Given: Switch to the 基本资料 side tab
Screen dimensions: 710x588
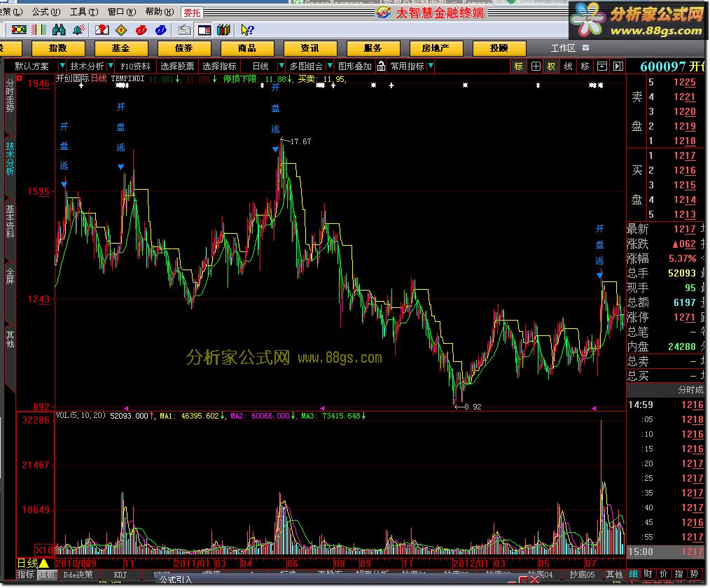Looking at the screenshot, I should pos(10,222).
